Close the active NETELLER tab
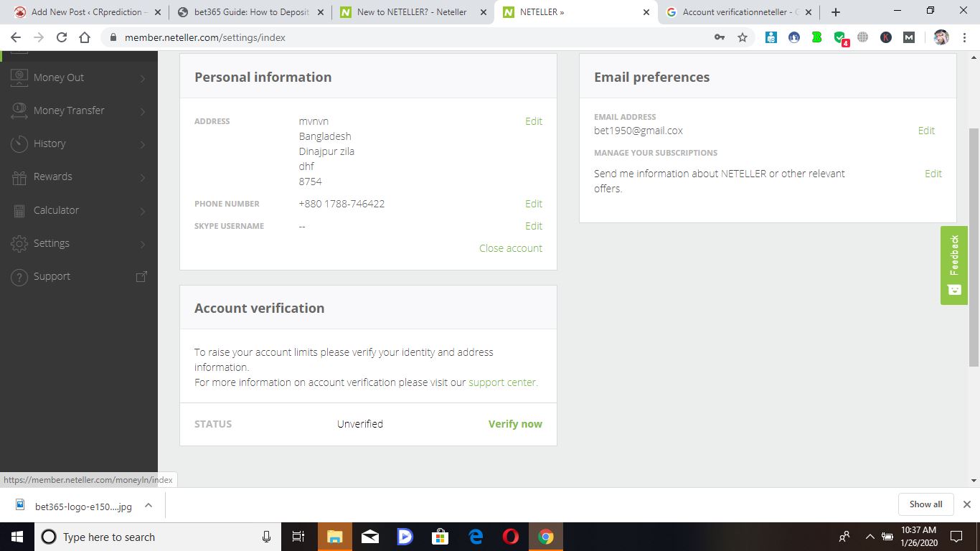The image size is (980, 551). pos(646,12)
